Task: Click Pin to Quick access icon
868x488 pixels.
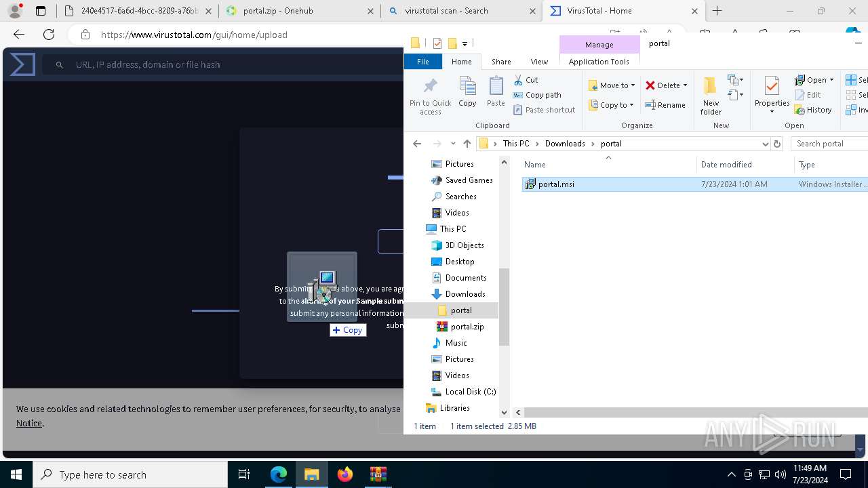Action: point(430,86)
